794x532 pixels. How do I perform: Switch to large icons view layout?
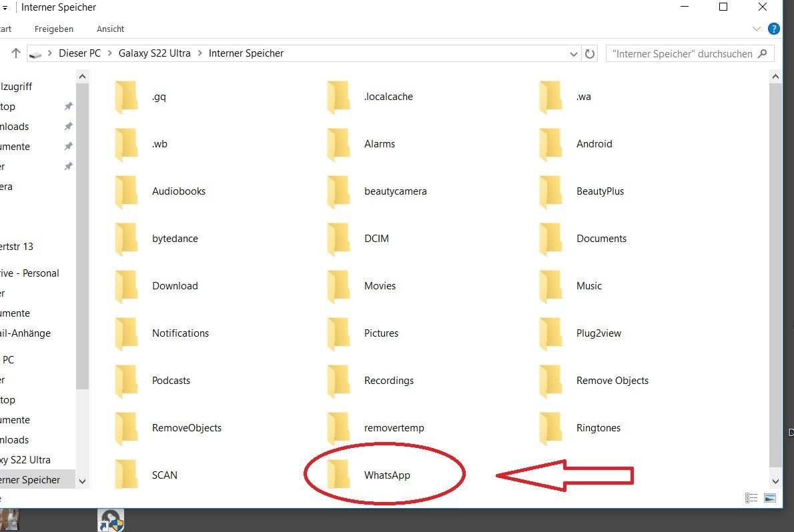pyautogui.click(x=769, y=498)
